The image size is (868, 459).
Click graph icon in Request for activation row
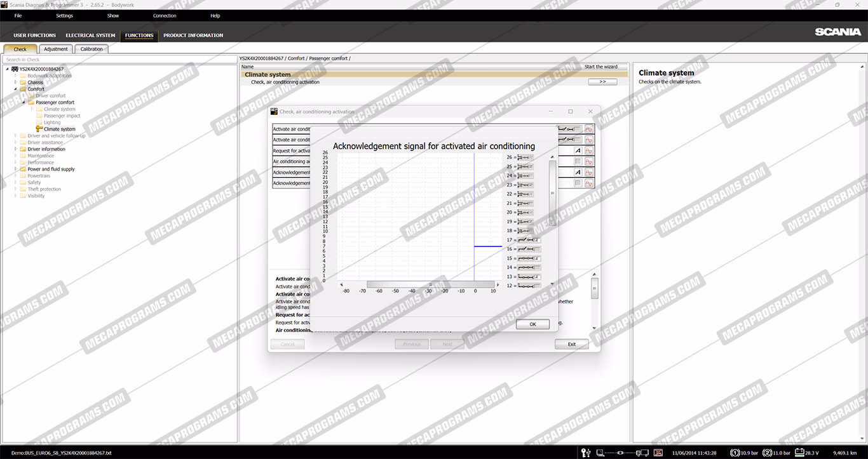pyautogui.click(x=589, y=150)
